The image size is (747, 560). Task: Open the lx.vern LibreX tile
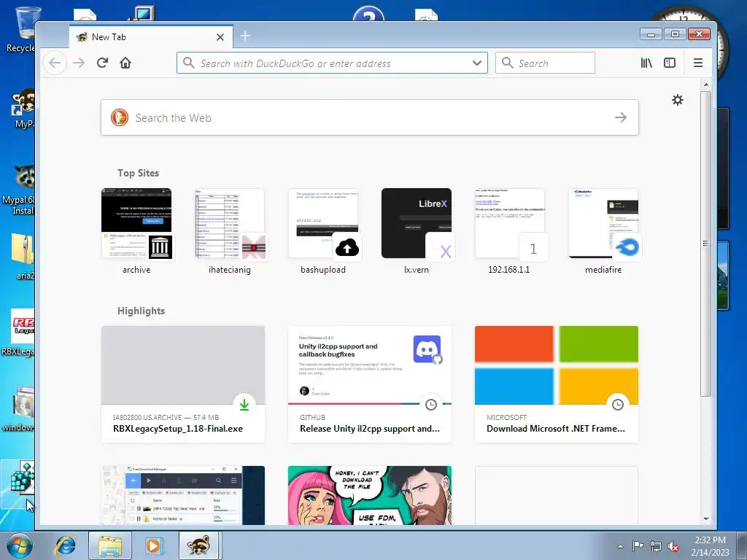pos(417,231)
